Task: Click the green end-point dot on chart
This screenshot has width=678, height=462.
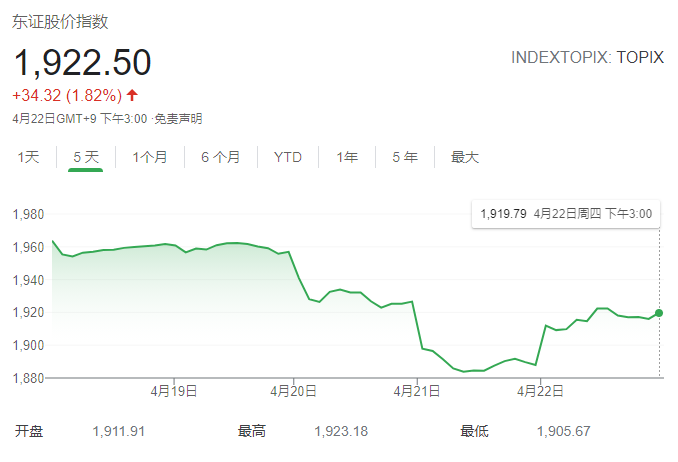Action: click(659, 313)
